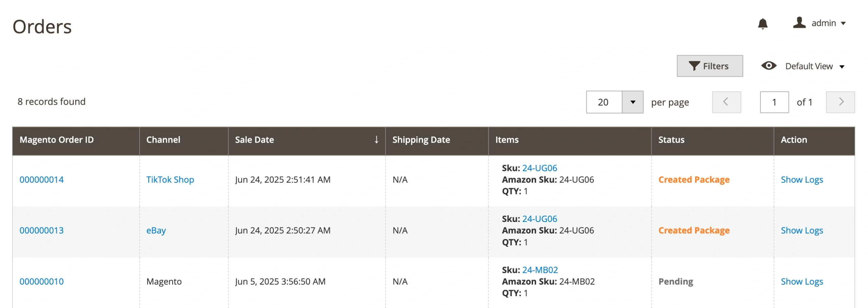Show Logs for order 000000010
This screenshot has width=868, height=308.
point(802,282)
